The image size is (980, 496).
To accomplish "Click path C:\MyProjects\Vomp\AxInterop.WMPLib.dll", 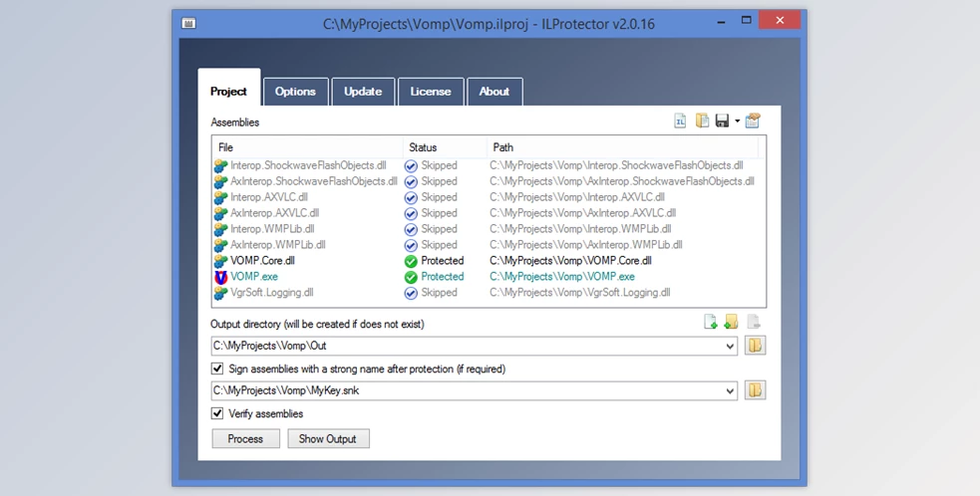I will pos(585,245).
